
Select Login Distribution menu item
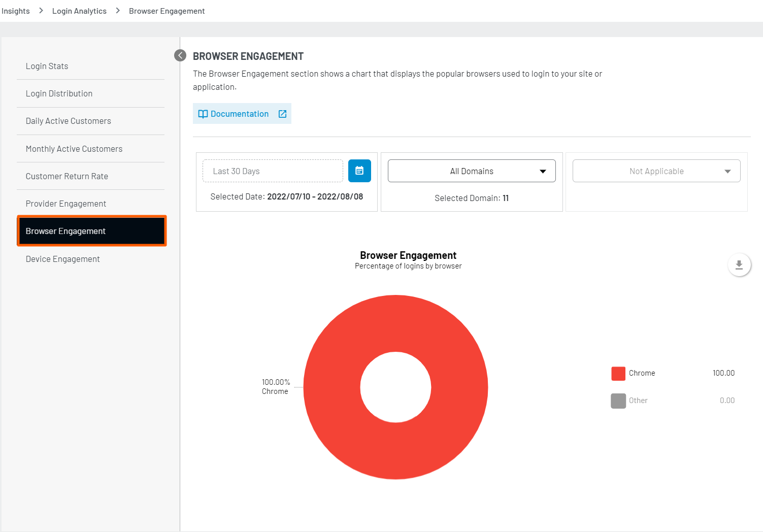pyautogui.click(x=59, y=93)
